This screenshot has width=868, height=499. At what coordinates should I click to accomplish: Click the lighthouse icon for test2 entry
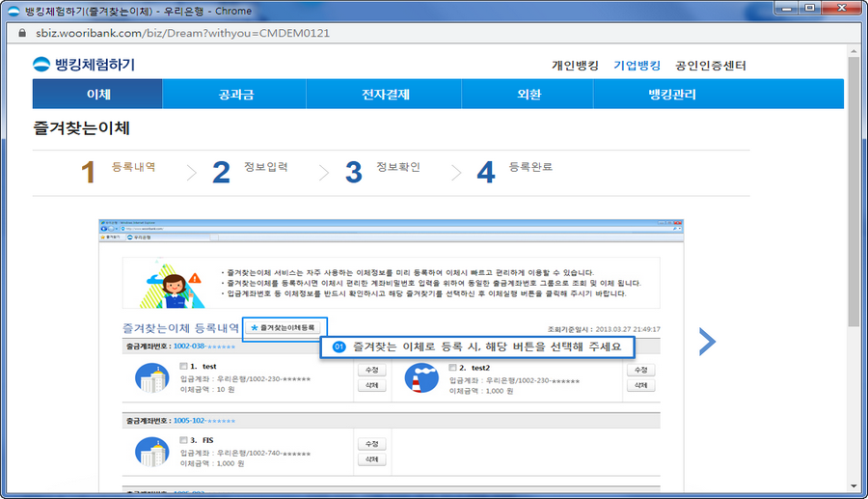[421, 378]
